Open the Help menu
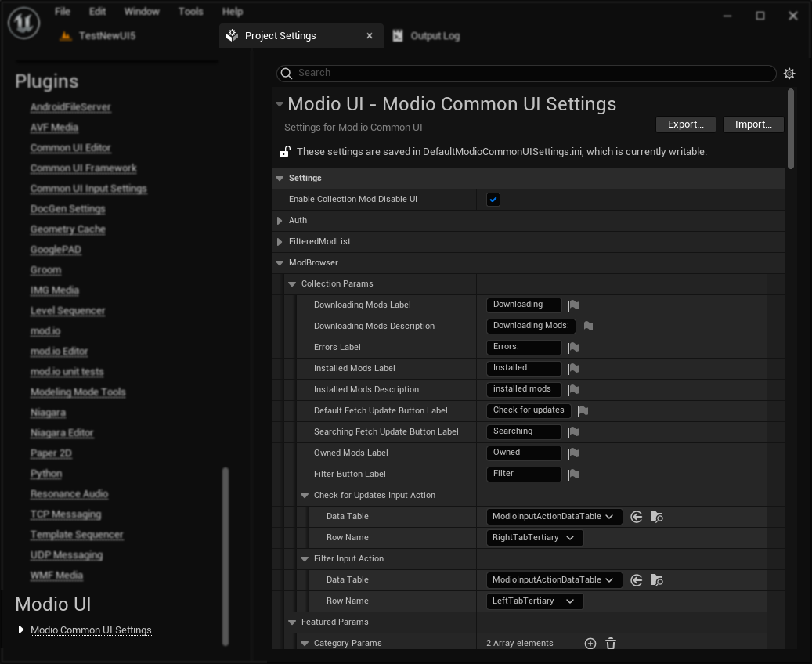 [232, 12]
